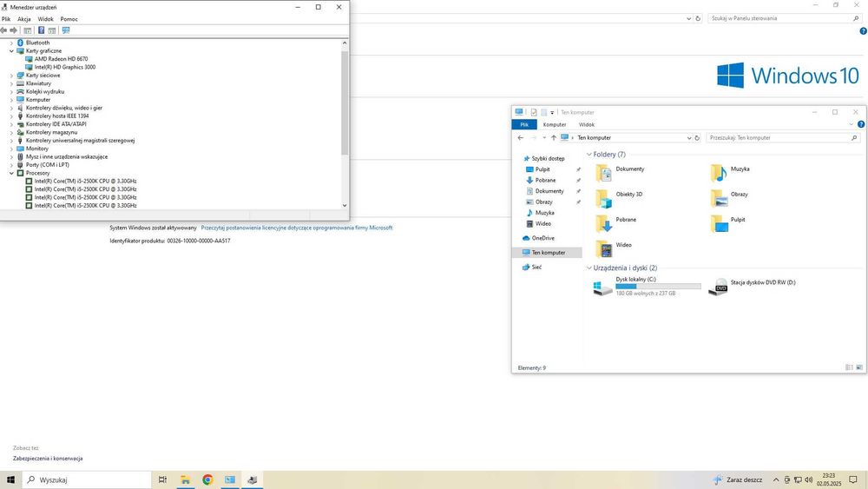Viewport: 868px width, 489px height.
Task: Select the Obrazy folder icon
Action: (x=719, y=198)
